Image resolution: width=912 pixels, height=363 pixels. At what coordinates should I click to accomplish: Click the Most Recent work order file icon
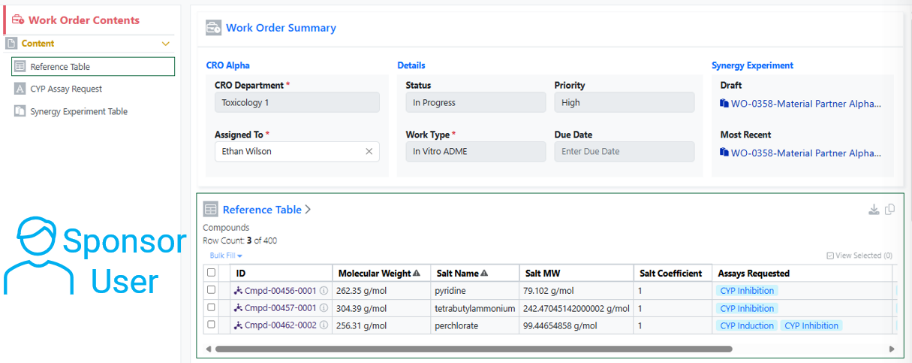724,153
